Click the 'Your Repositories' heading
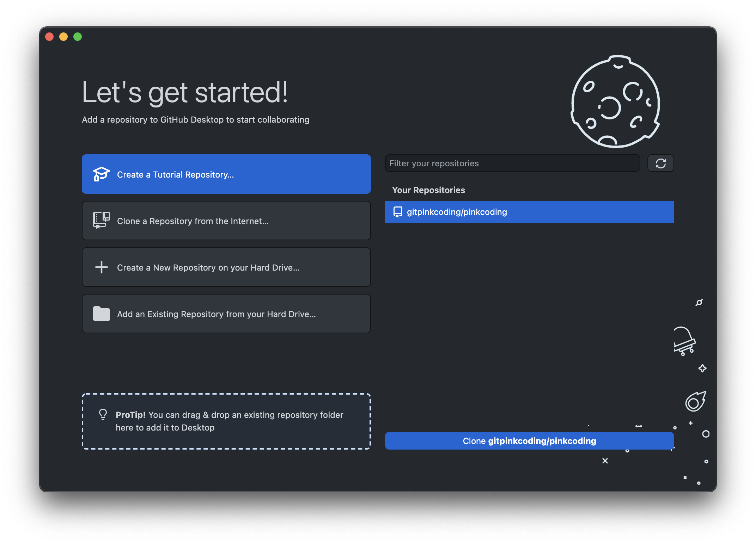 [x=428, y=190]
